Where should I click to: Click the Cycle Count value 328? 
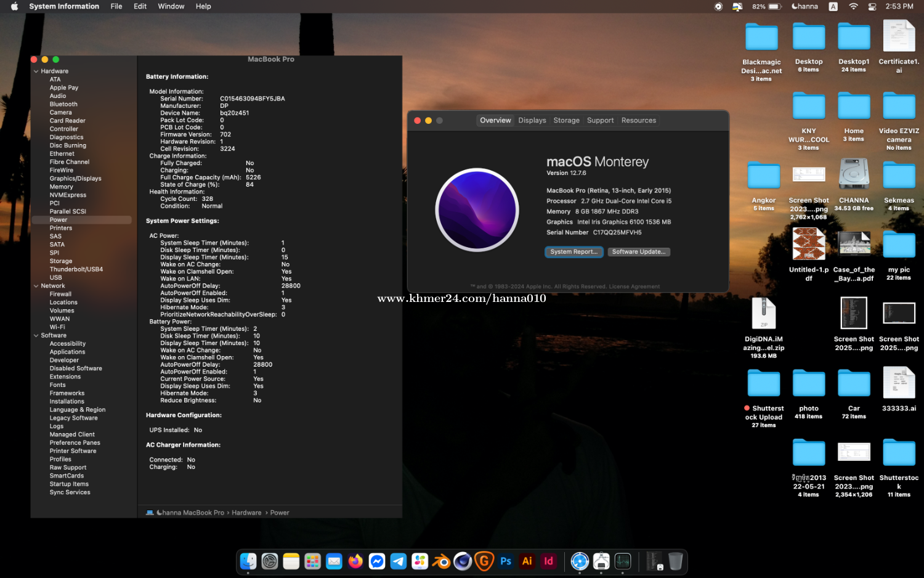[x=208, y=199]
